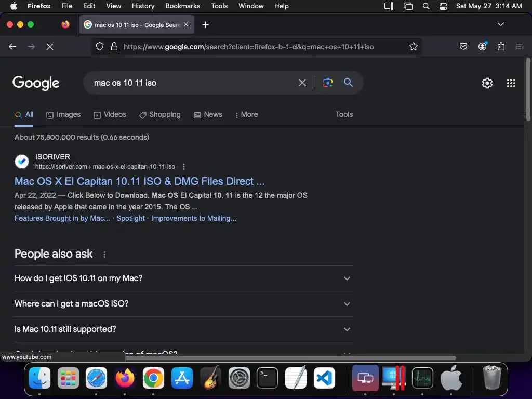Screen dimensions: 532x399
Task: Open the Bookmarks menu
Action: point(182,6)
